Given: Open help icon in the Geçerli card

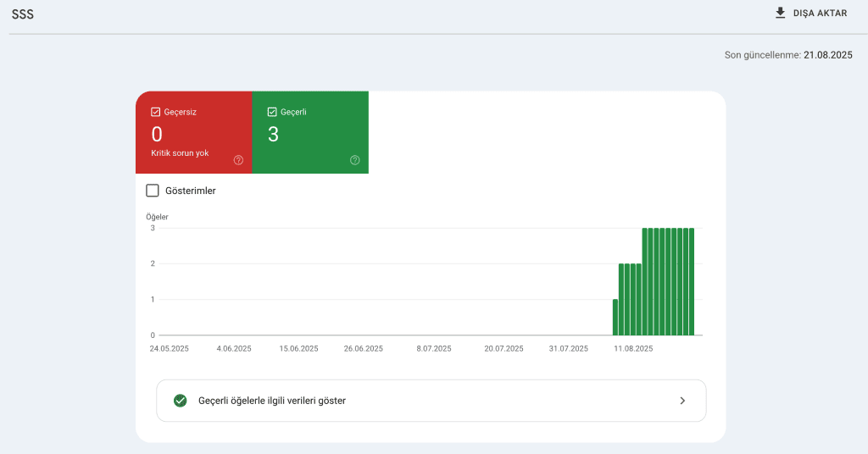Looking at the screenshot, I should pos(354,160).
